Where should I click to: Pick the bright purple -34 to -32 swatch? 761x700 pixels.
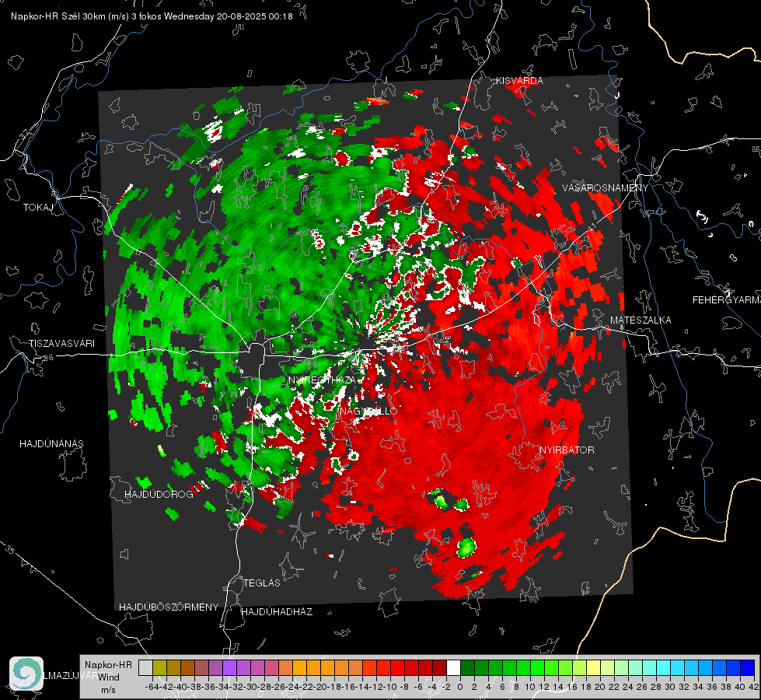(229, 667)
